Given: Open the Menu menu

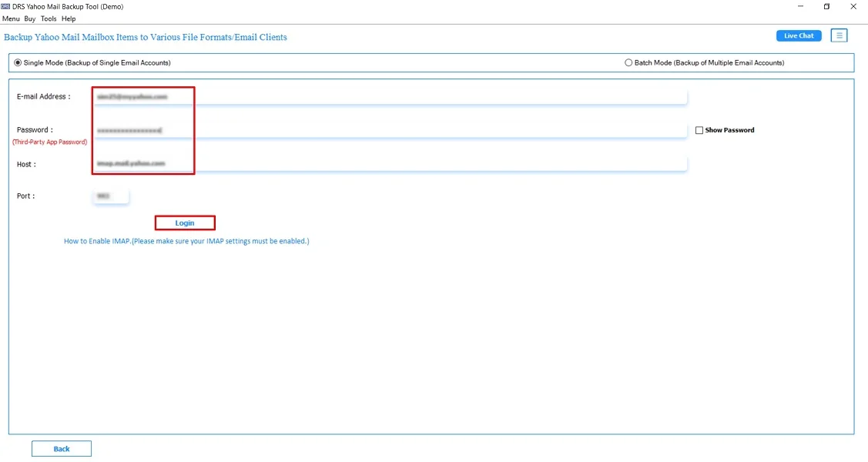Looking at the screenshot, I should 11,18.
